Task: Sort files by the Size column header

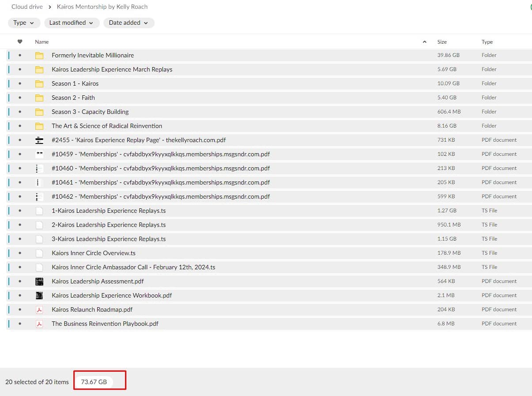Action: coord(442,42)
